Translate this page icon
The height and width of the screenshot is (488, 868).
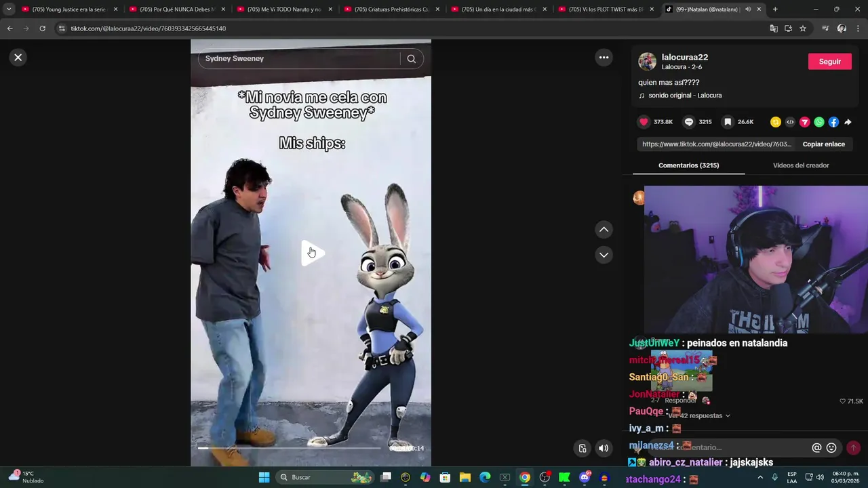click(774, 28)
